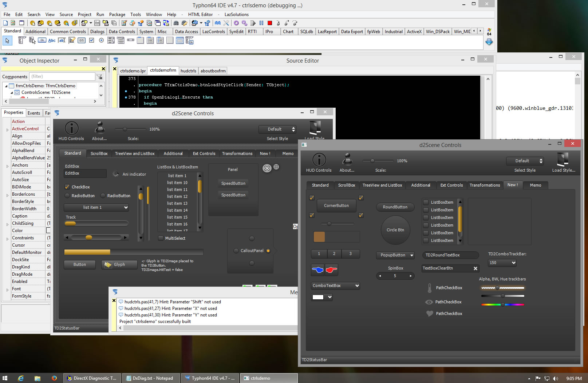
Task: Click the HUD Controls info icon in the front window
Action: (x=319, y=160)
